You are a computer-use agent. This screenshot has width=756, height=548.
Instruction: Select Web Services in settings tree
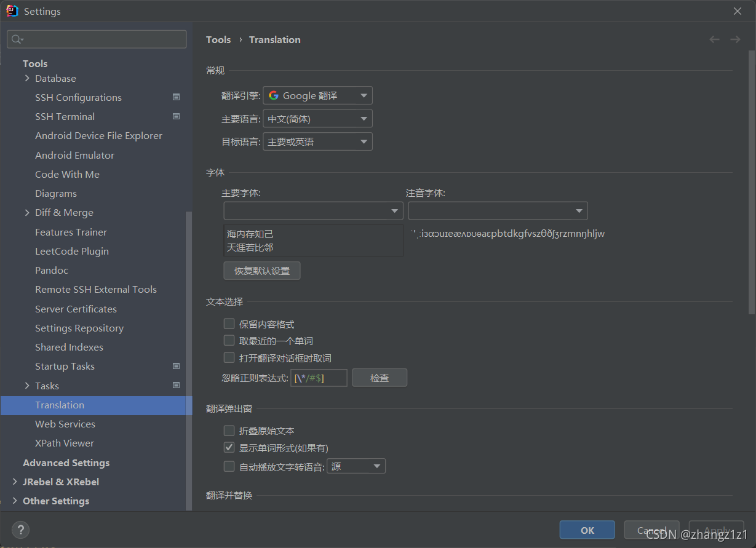tap(65, 424)
